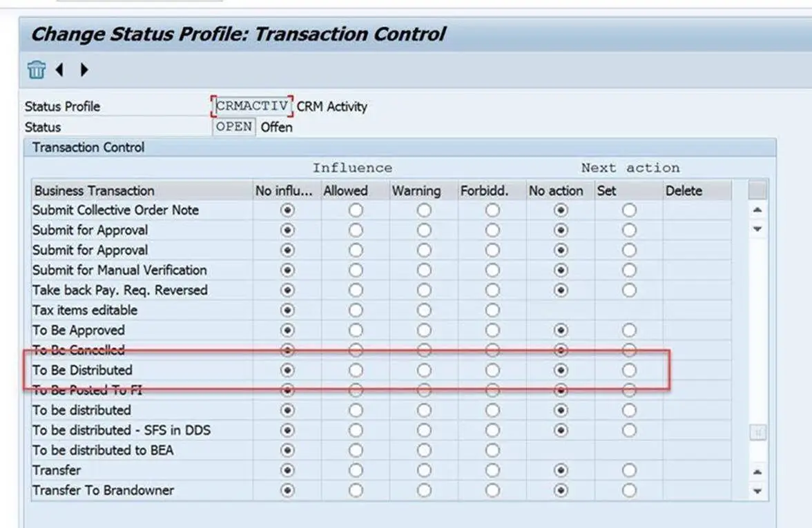The height and width of the screenshot is (528, 812).
Task: Click the No action column header
Action: click(x=561, y=190)
